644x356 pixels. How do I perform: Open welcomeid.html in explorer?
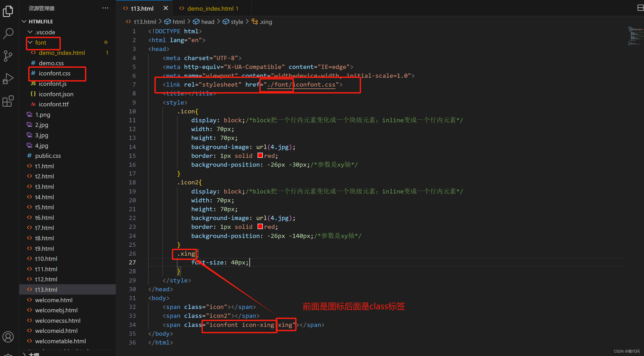tap(68, 331)
